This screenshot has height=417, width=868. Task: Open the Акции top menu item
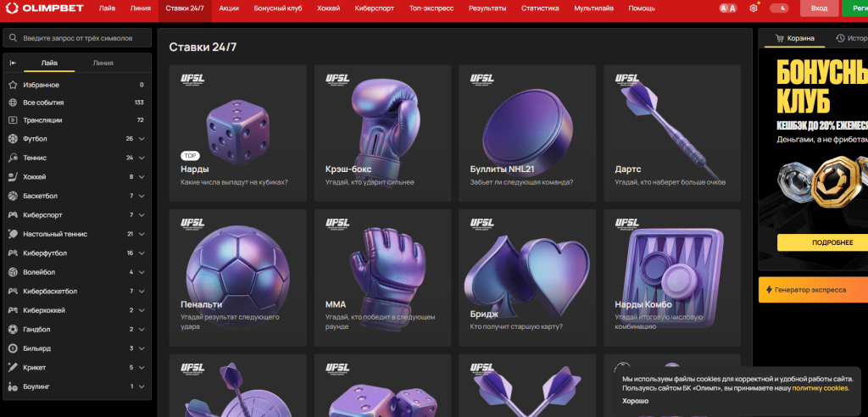(x=229, y=8)
